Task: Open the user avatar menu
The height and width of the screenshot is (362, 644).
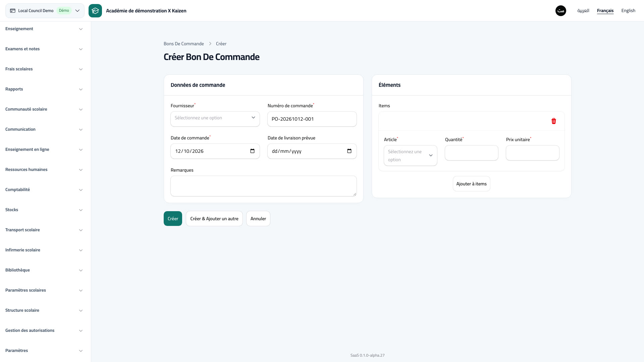Action: tap(561, 11)
